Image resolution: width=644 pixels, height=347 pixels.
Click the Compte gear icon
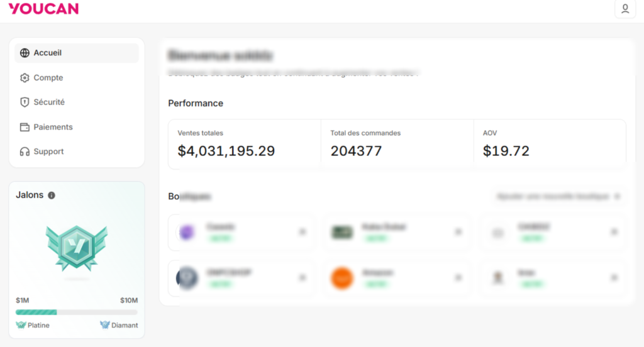point(25,78)
